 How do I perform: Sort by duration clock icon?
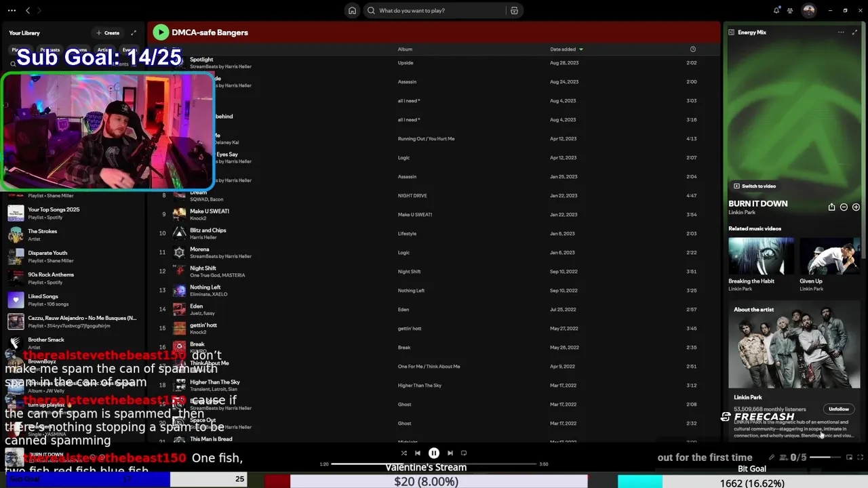692,49
